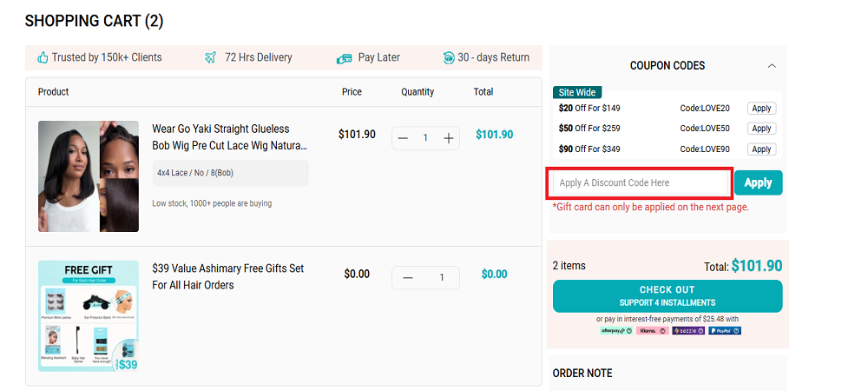Click the PayPal payment badge
This screenshot has width=868, height=391.
725,331
